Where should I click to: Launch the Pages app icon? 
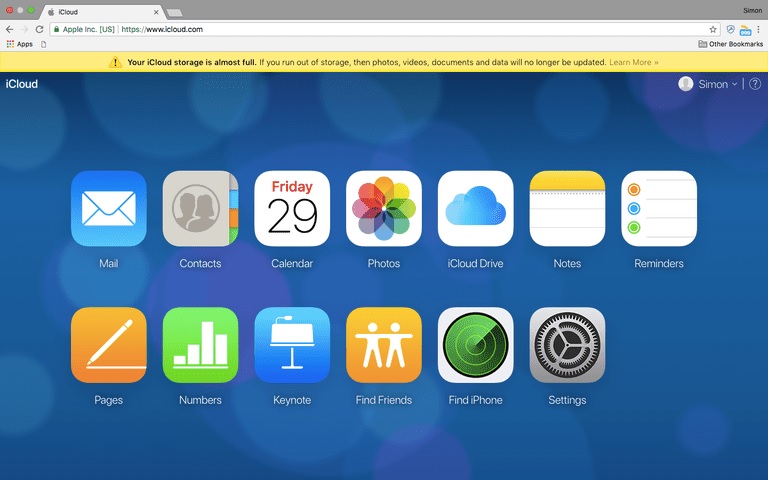[x=109, y=345]
